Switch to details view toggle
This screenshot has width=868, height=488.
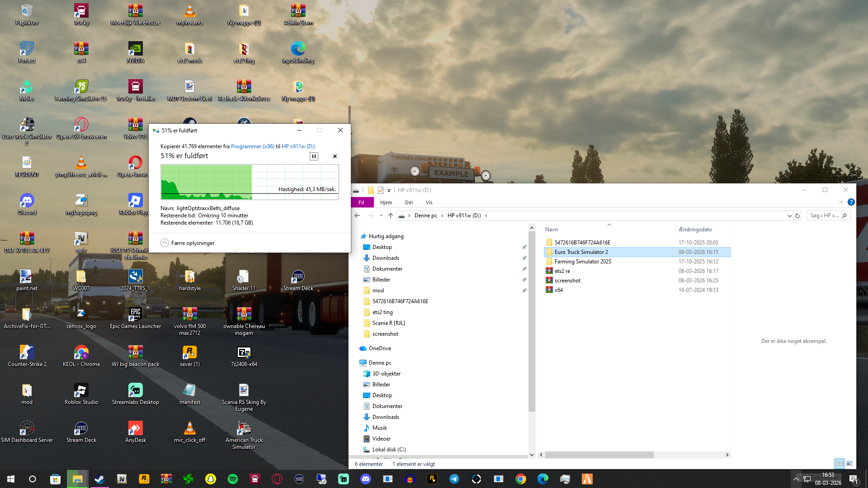pyautogui.click(x=840, y=464)
